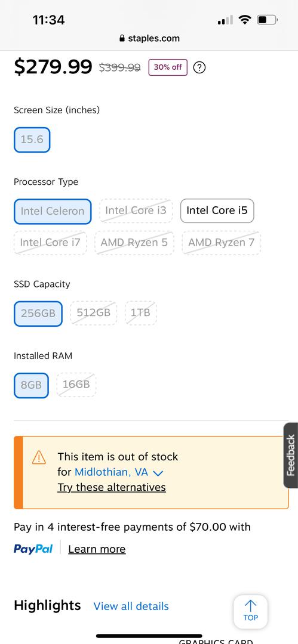The image size is (298, 644).
Task: Tap the battery icon in status bar
Action: [x=268, y=19]
